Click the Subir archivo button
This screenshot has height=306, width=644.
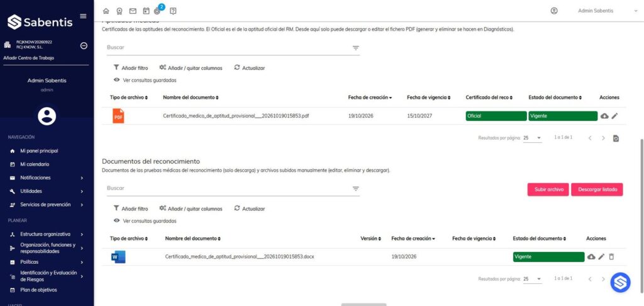tap(548, 190)
